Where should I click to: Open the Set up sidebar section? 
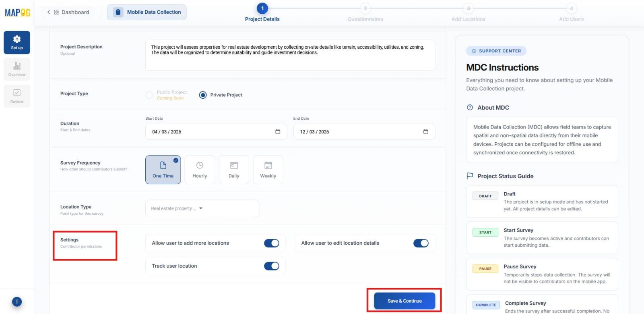17,42
